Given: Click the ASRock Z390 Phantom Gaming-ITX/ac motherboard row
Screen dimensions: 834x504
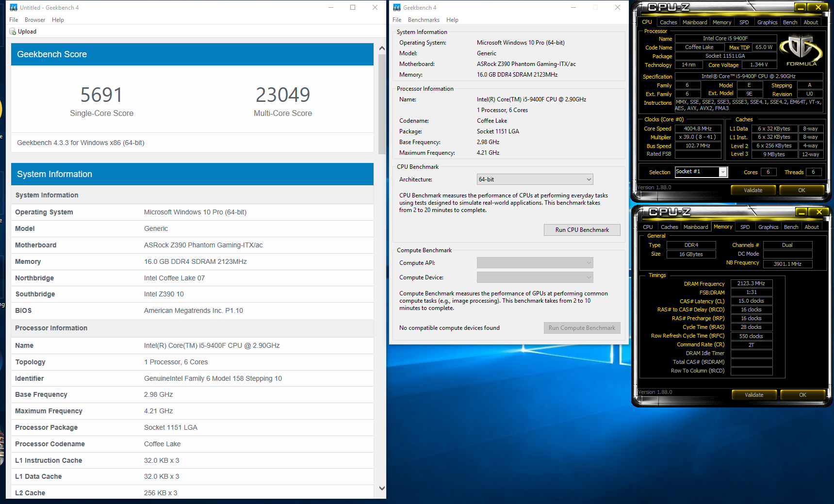Looking at the screenshot, I should 192,245.
